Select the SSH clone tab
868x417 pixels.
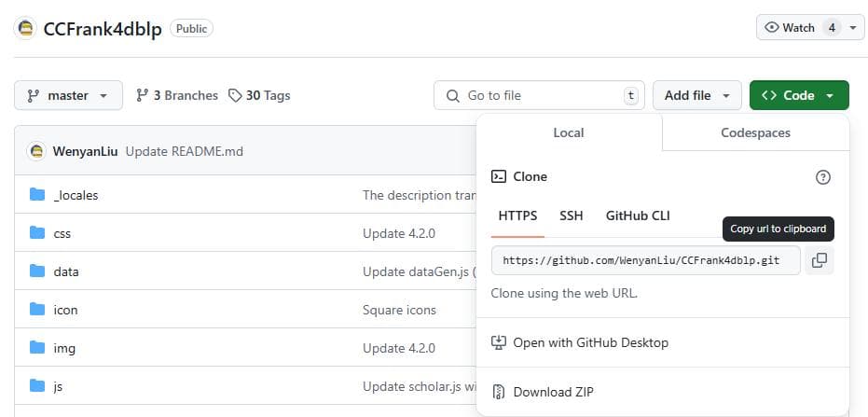click(x=571, y=216)
